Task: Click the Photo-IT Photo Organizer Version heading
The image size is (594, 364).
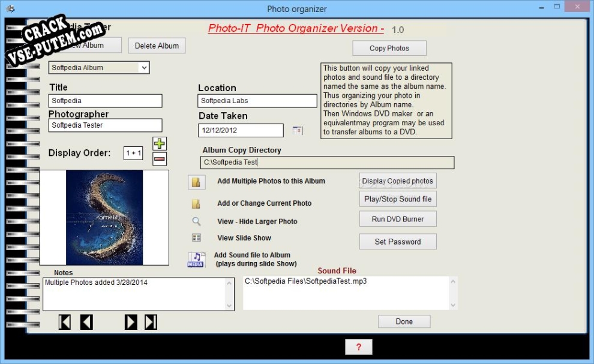Action: point(296,28)
